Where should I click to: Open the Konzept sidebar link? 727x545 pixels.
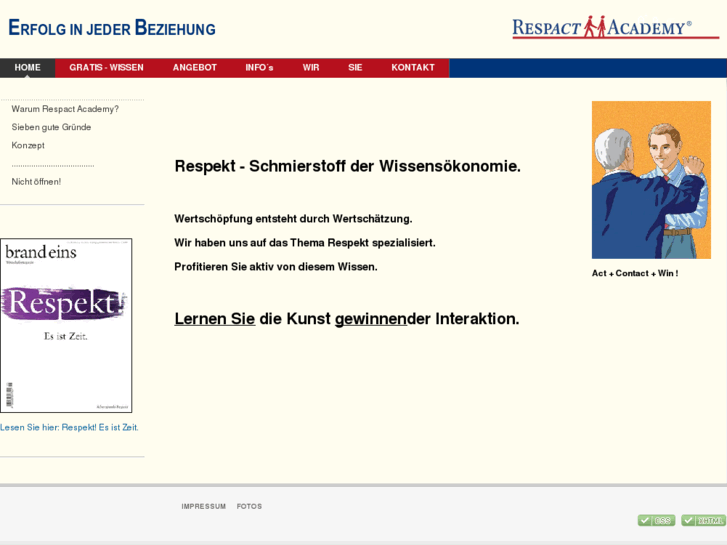pyautogui.click(x=28, y=145)
